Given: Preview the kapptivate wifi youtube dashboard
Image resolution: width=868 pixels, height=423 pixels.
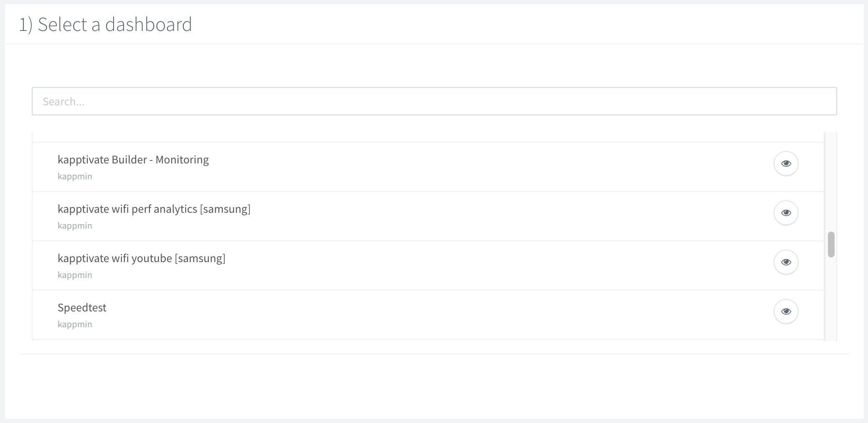Looking at the screenshot, I should pyautogui.click(x=786, y=262).
